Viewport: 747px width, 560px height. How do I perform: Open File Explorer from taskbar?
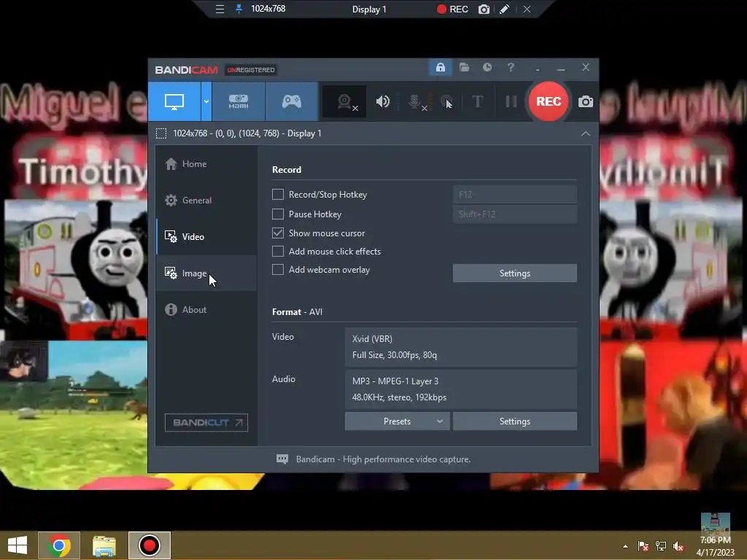104,545
